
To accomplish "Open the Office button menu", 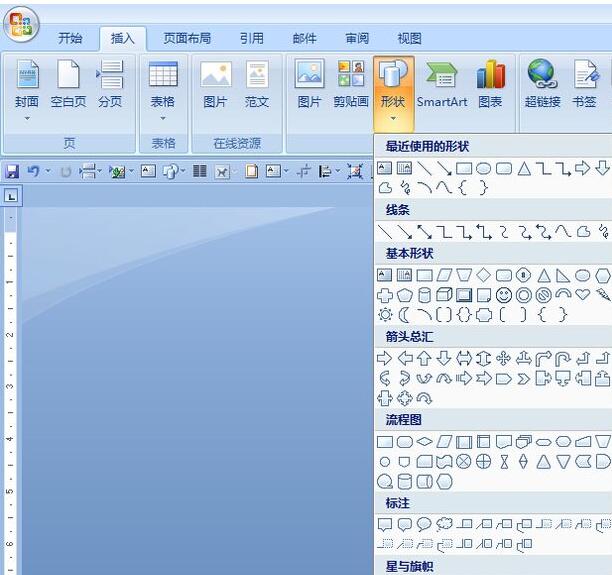I will click(x=21, y=24).
